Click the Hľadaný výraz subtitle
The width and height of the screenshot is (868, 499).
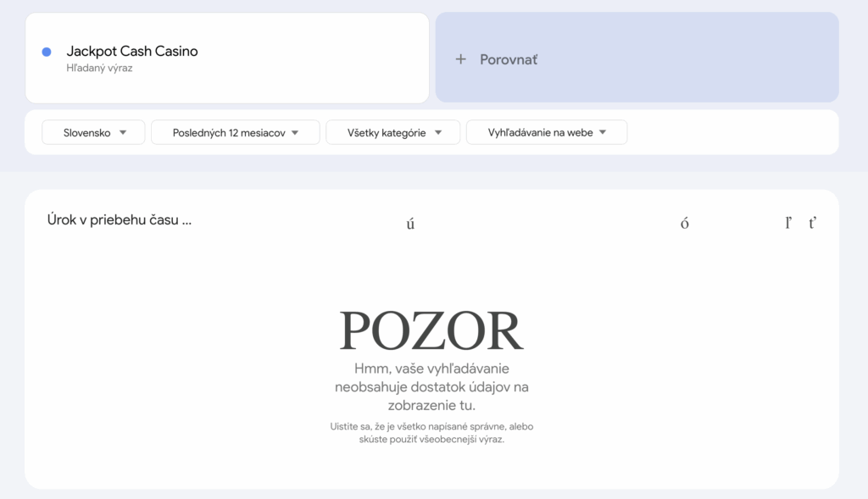pyautogui.click(x=99, y=68)
